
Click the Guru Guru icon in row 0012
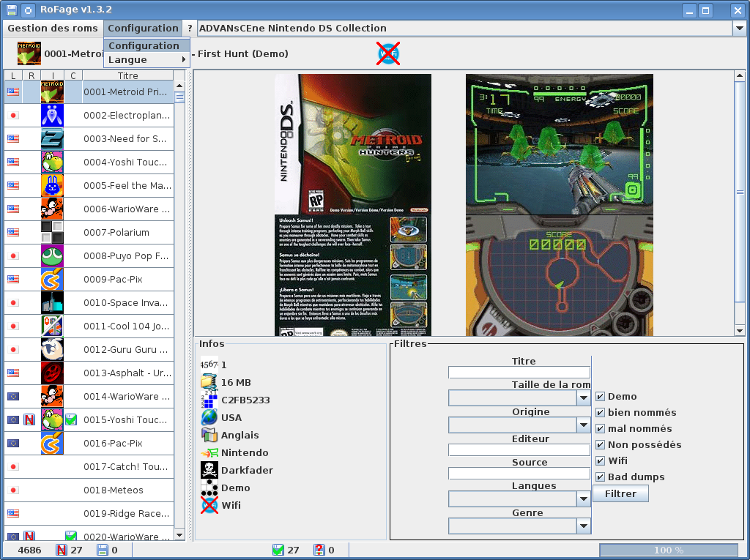tap(52, 350)
